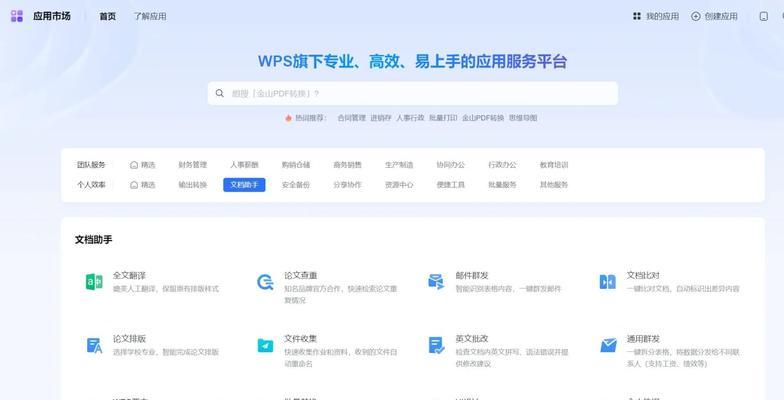Click the 团队服务 row label
The height and width of the screenshot is (400, 784).
point(92,165)
